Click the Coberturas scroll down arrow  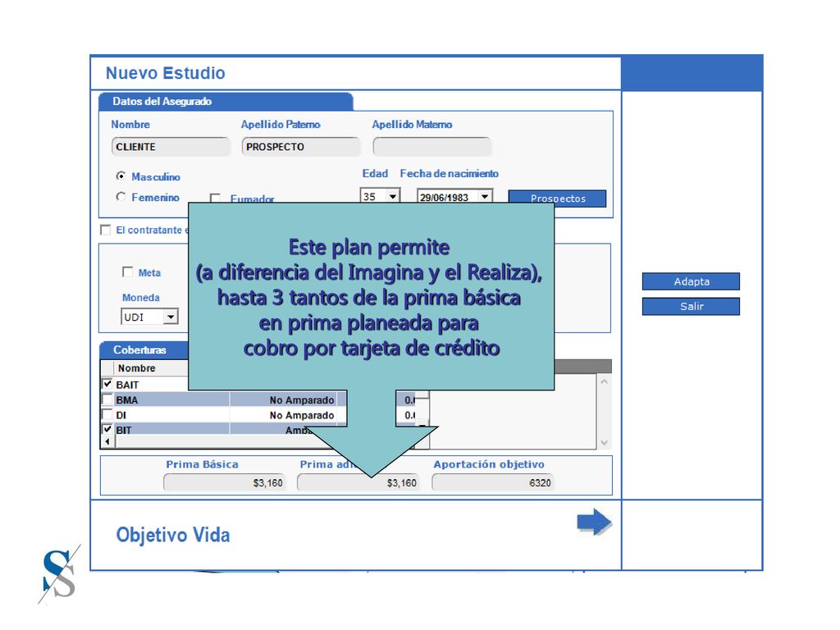click(x=605, y=442)
